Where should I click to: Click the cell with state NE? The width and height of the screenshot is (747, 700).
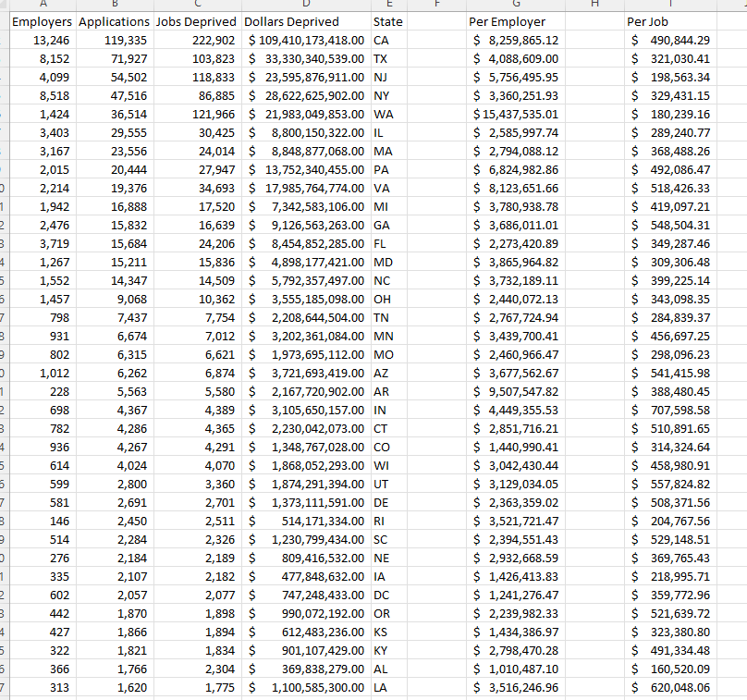pyautogui.click(x=389, y=558)
